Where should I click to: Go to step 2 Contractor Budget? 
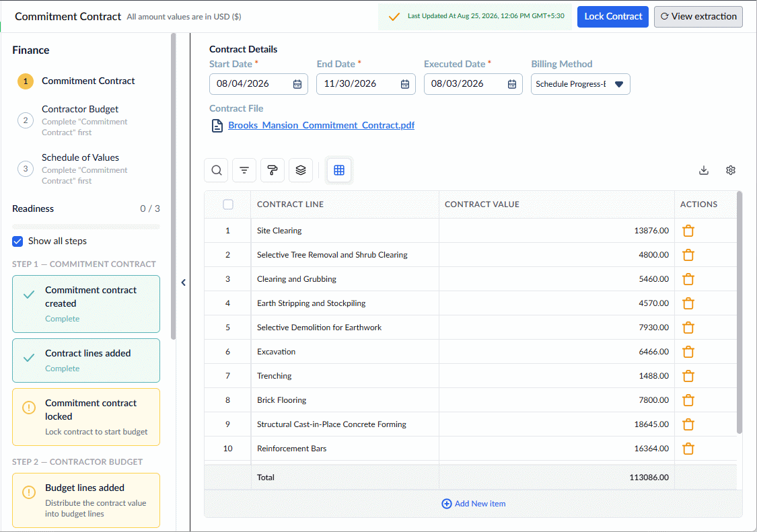click(x=73, y=120)
